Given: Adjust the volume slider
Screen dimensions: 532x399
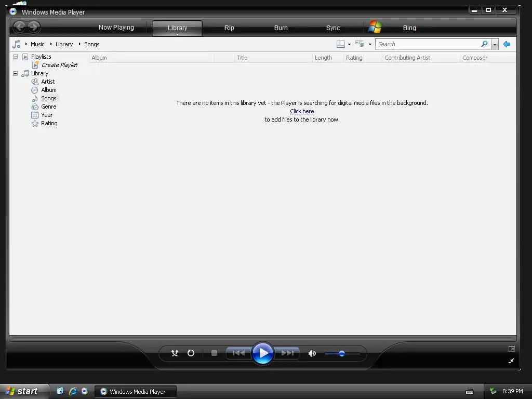Looking at the screenshot, I should (342, 353).
